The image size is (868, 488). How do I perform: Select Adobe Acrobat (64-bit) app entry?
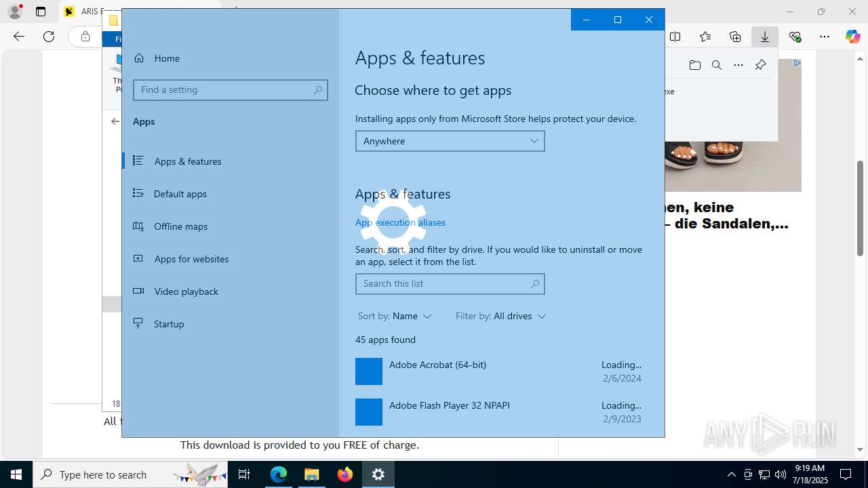498,371
